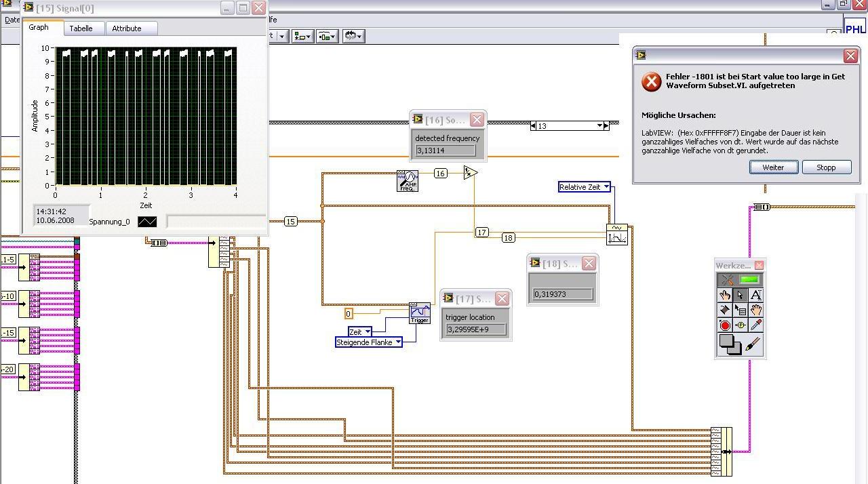The image size is (868, 484).
Task: Select the Probe tool in palette
Action: [741, 325]
